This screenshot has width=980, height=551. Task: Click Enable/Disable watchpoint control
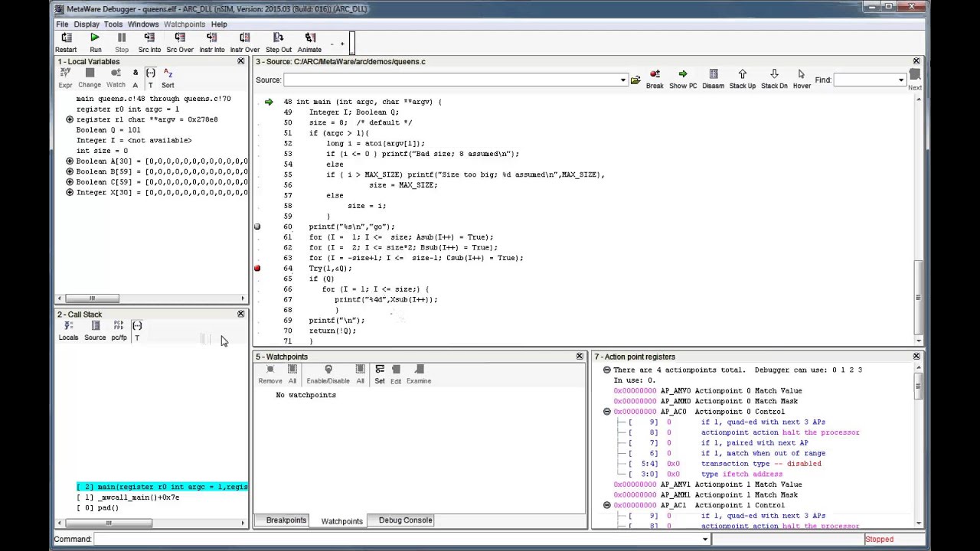tap(328, 374)
